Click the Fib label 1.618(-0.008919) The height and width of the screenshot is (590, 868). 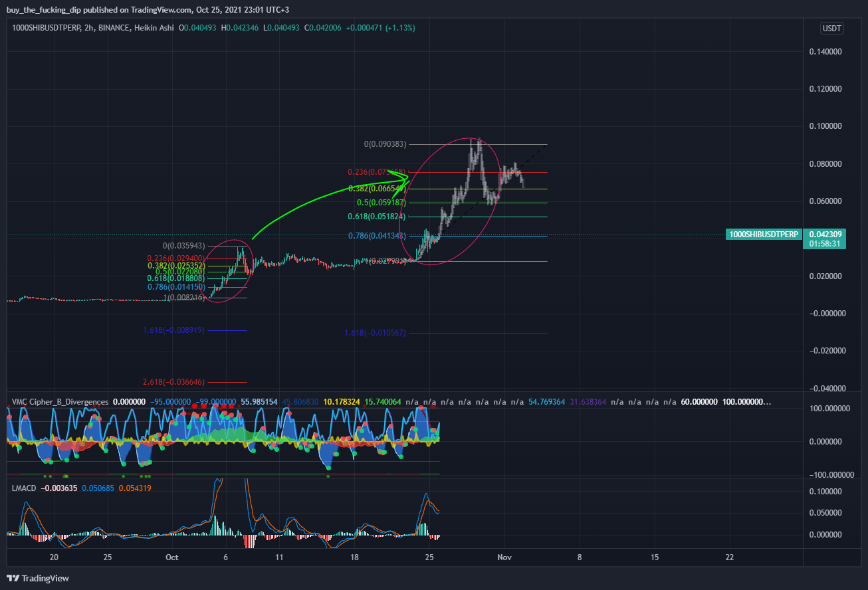(x=173, y=330)
